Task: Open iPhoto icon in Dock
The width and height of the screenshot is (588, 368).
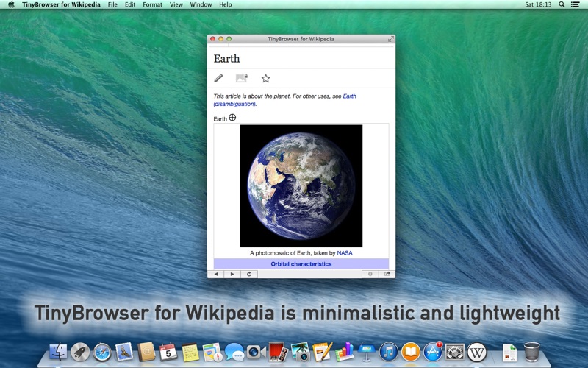Action: click(300, 353)
